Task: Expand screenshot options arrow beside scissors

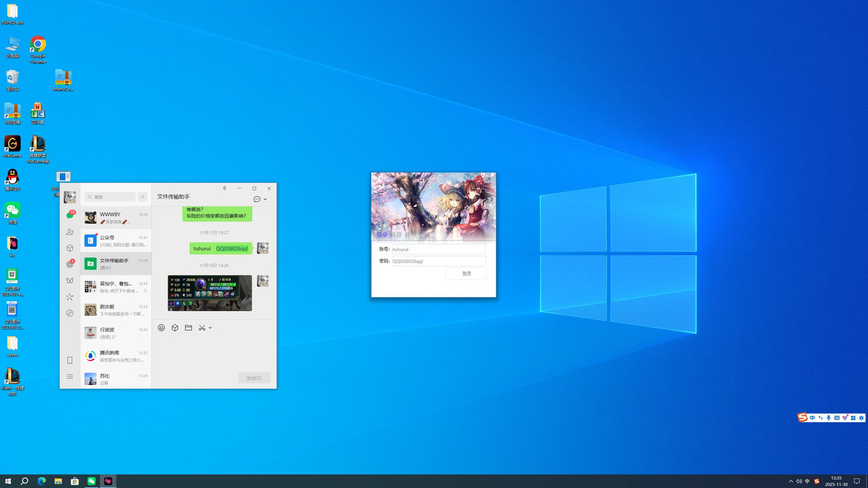Action: pyautogui.click(x=210, y=328)
